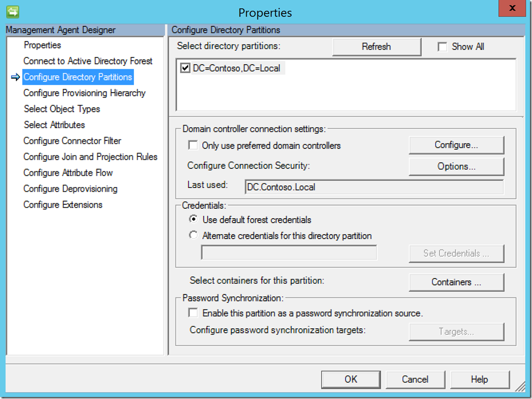Click the green application icon in title bar
Screen dimensions: 532x399
point(12,12)
